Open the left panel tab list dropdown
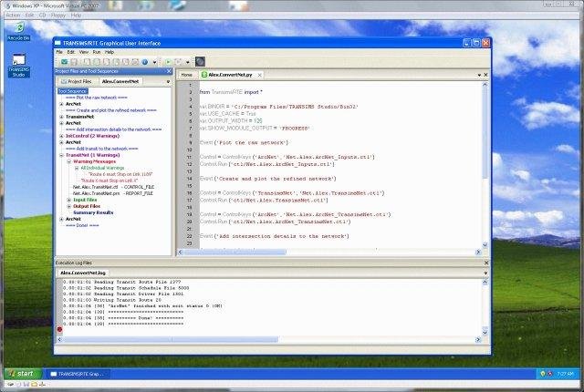Image resolution: width=584 pixels, height=392 pixels. (168, 81)
